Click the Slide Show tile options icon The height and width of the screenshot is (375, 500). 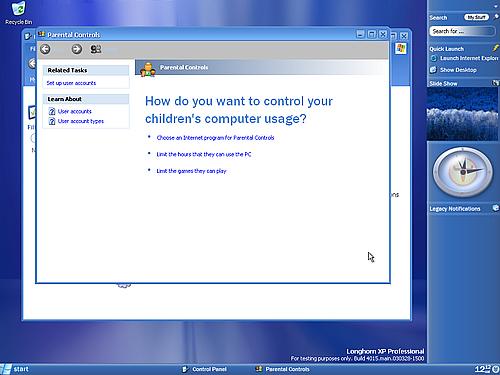click(496, 83)
